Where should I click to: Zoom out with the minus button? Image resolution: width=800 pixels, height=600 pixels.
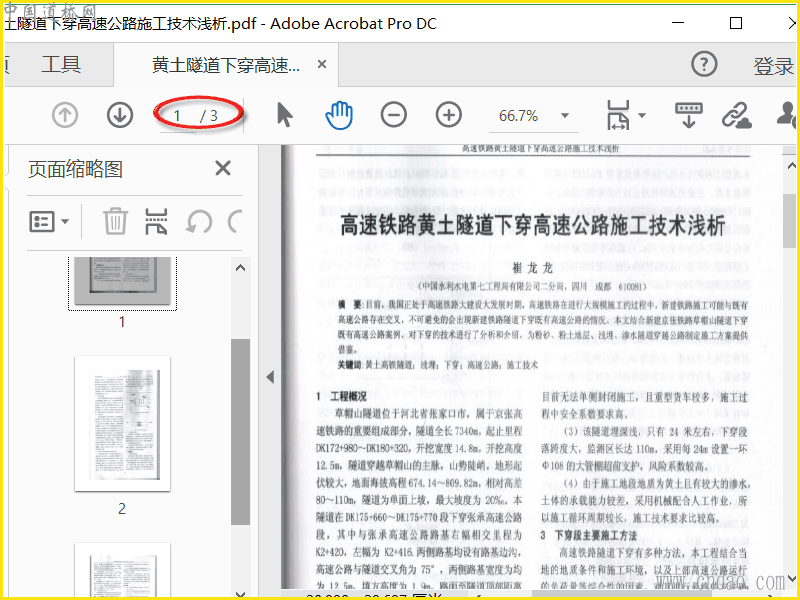tap(394, 115)
